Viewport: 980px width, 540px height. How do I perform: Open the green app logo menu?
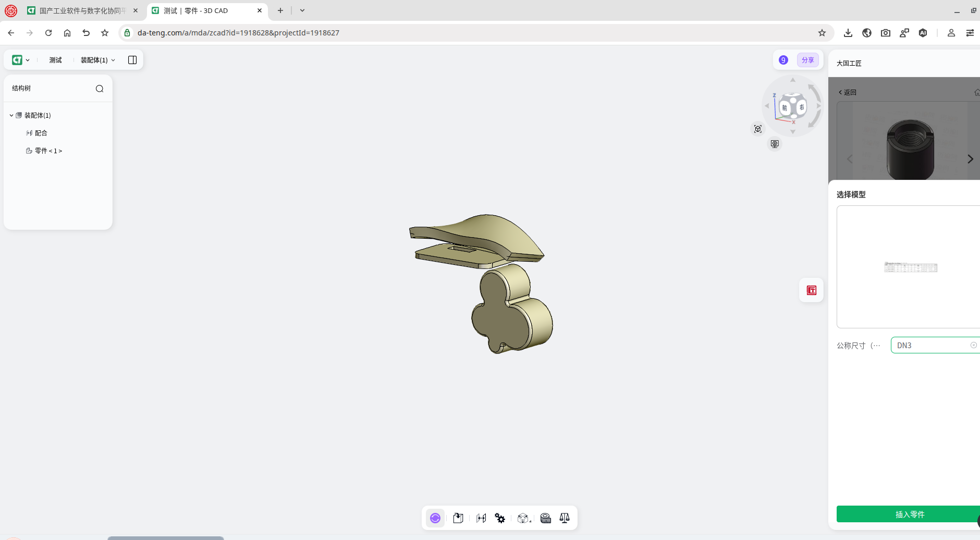tap(20, 60)
